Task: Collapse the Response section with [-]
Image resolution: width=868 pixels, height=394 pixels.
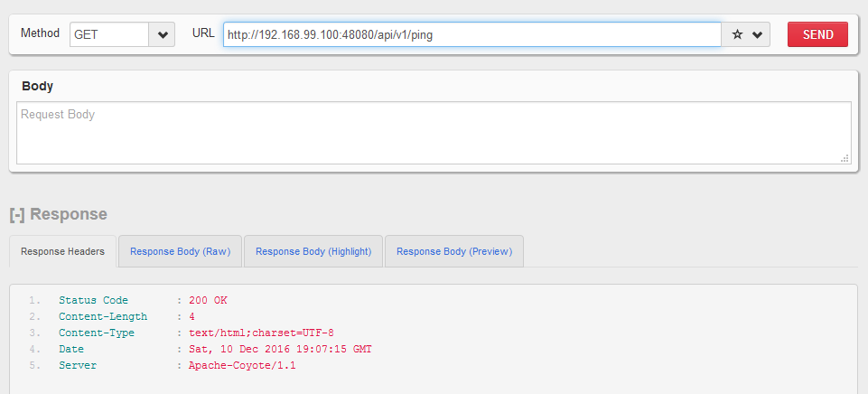Action: coord(16,214)
